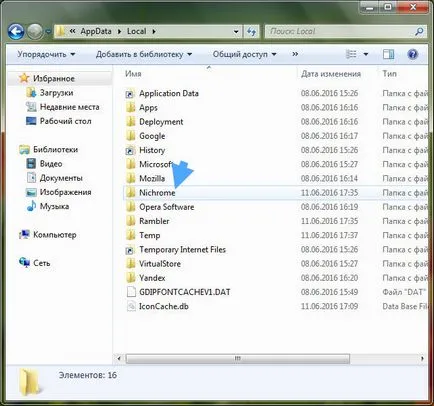The width and height of the screenshot is (434, 406).
Task: Click the horizontal scrollbar thumb
Action: click(x=238, y=359)
